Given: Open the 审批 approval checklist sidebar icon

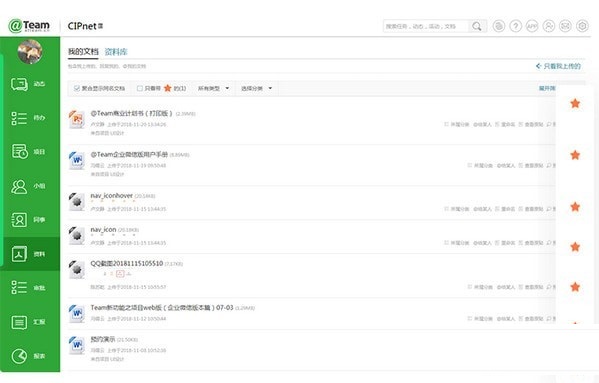Looking at the screenshot, I should click(x=19, y=288).
